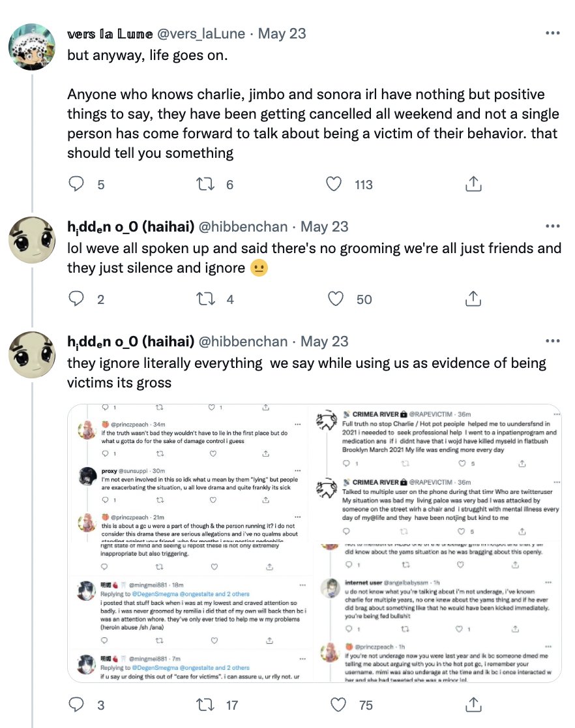The width and height of the screenshot is (575, 728).
Task: Open the vers la Lune profile avatar
Action: (x=32, y=47)
